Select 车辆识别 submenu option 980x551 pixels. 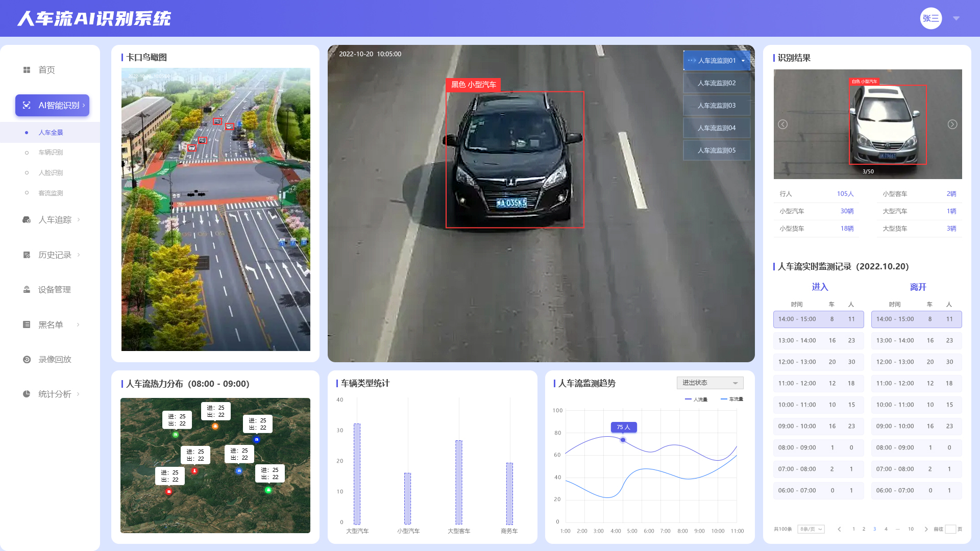point(51,153)
